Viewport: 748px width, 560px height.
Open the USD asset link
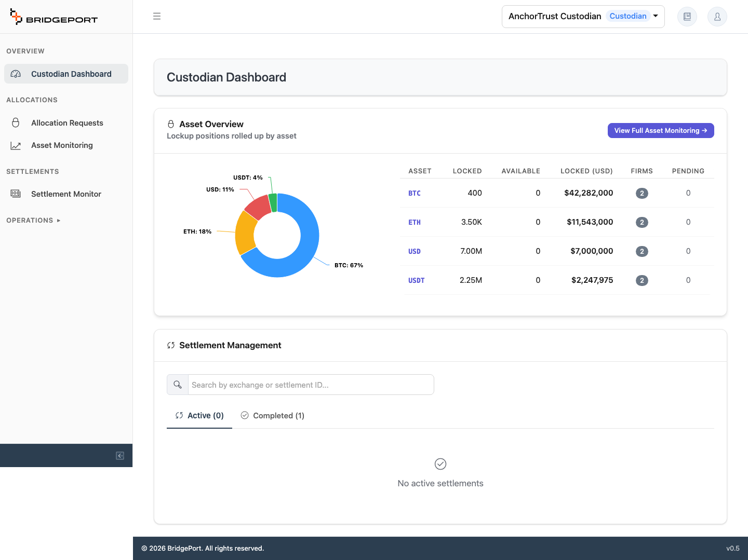click(x=415, y=251)
